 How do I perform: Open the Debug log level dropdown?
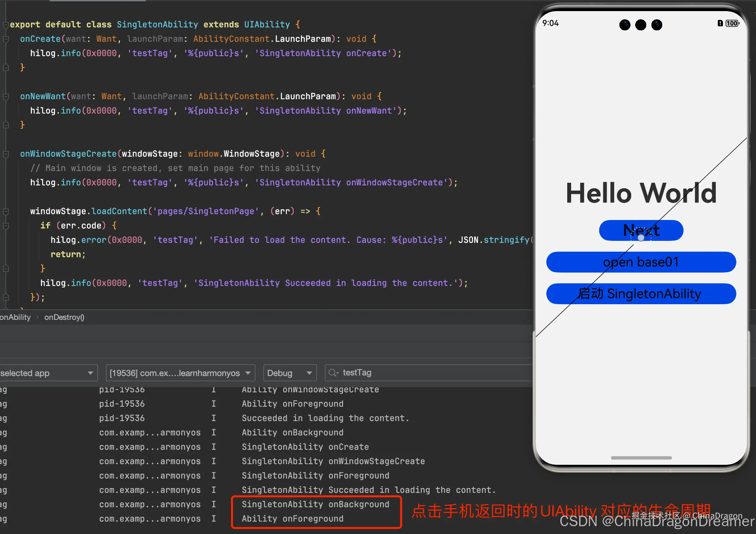tap(290, 373)
